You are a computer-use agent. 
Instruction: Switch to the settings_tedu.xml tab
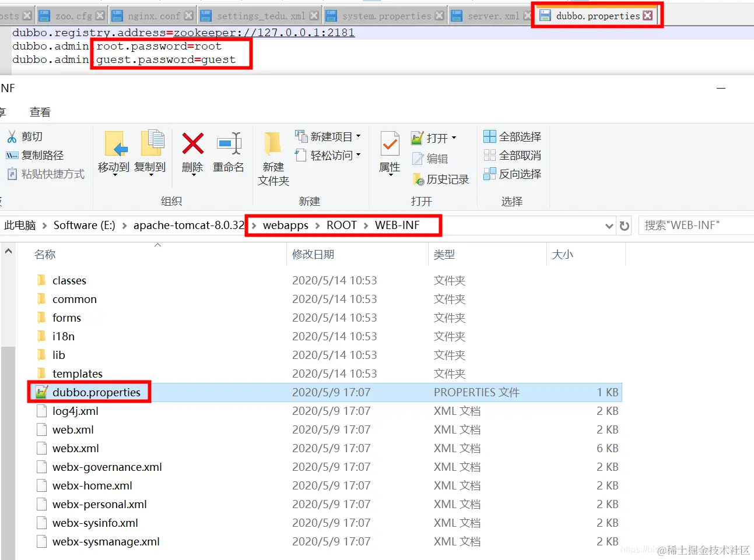click(x=261, y=16)
